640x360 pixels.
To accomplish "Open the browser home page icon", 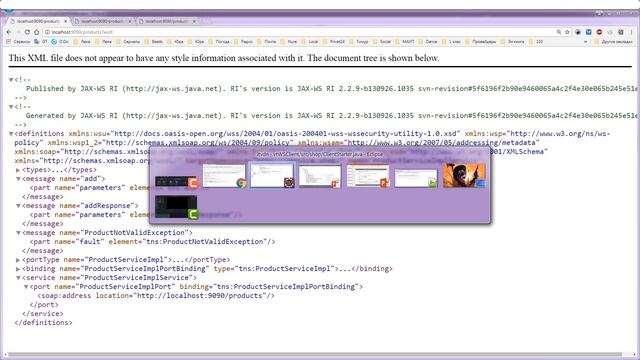I will click(37, 32).
